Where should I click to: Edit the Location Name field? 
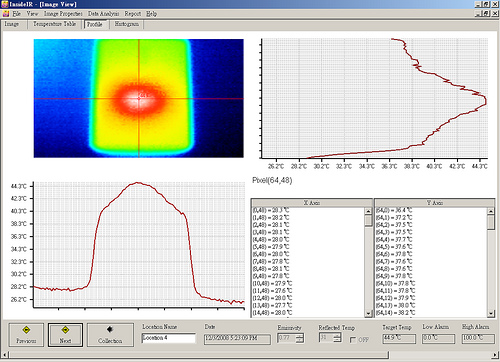point(169,338)
